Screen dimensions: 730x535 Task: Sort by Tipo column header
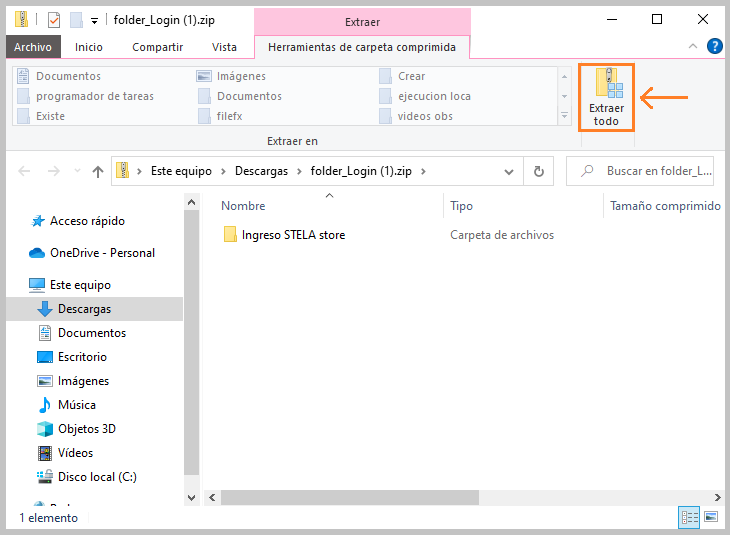click(x=461, y=206)
